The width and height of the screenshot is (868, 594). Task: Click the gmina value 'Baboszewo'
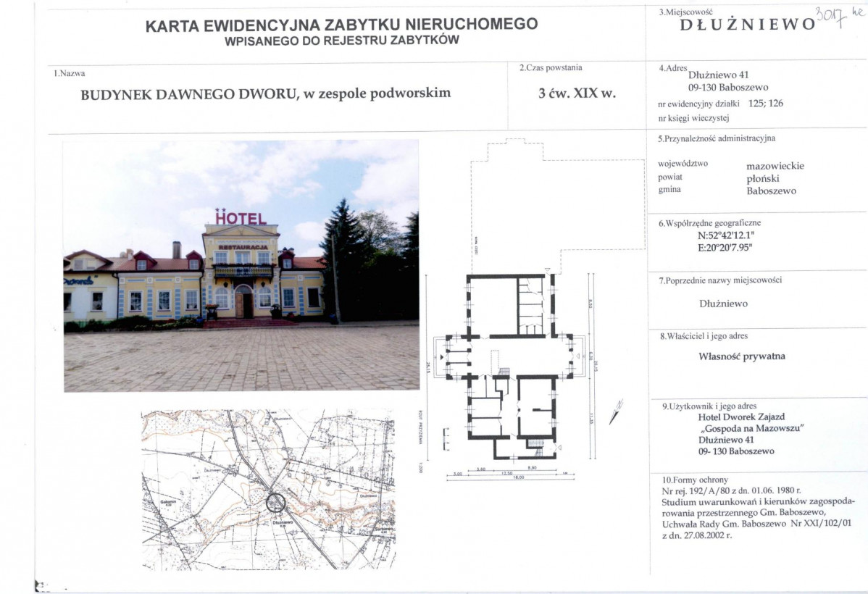pos(771,191)
